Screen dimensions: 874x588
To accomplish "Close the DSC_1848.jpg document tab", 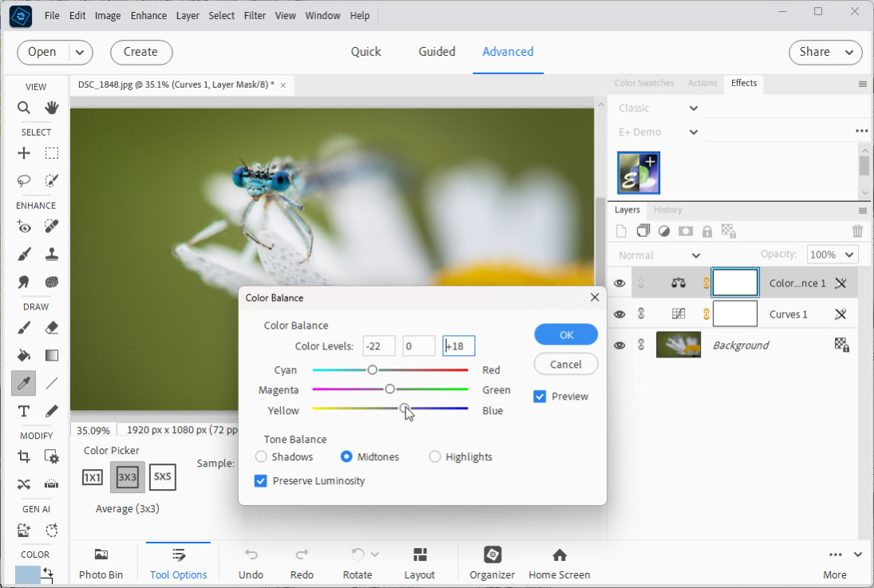I will click(x=283, y=85).
